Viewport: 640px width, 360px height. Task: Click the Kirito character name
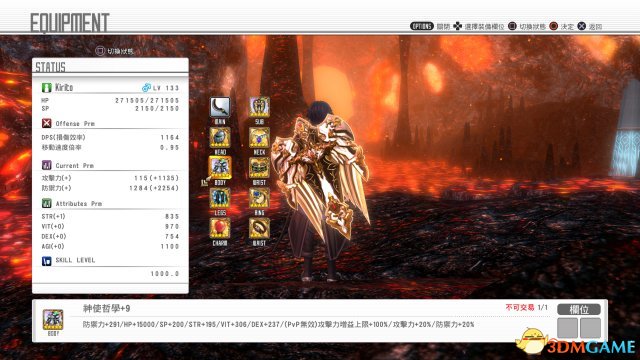tap(64, 87)
